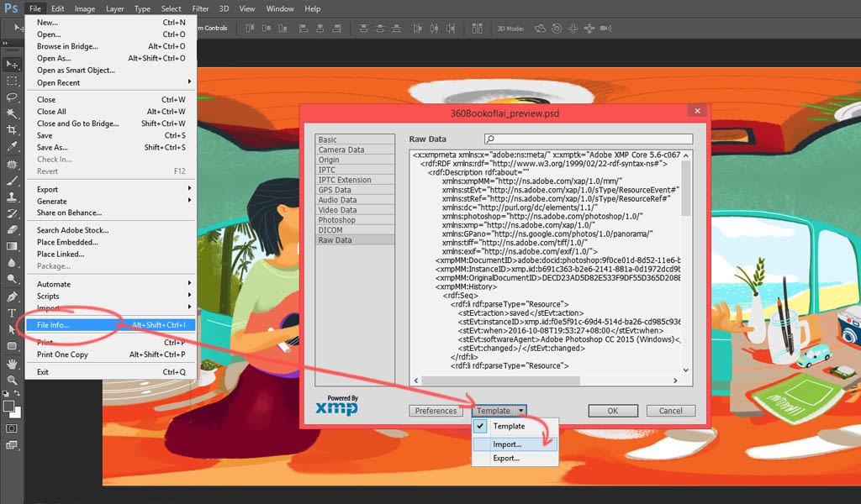The width and height of the screenshot is (861, 504).
Task: Toggle the Template checkbox in the Template menu
Action: click(x=480, y=426)
